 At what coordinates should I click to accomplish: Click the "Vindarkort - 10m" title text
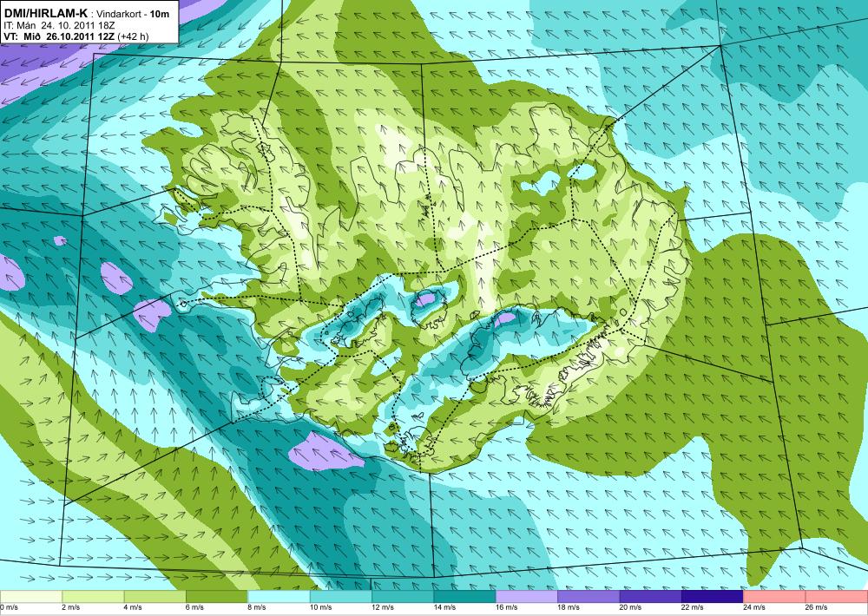133,15
